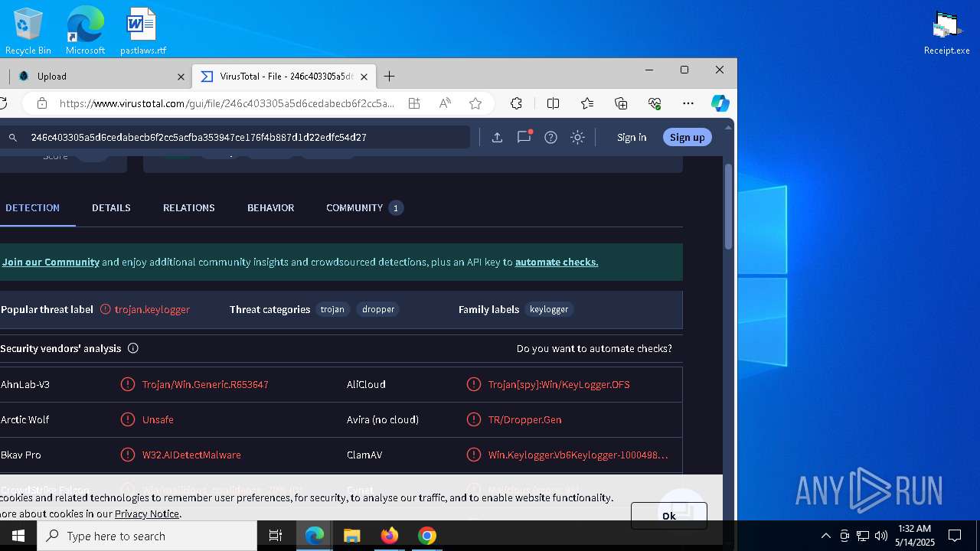Open Firefox from the taskbar

[x=389, y=536]
